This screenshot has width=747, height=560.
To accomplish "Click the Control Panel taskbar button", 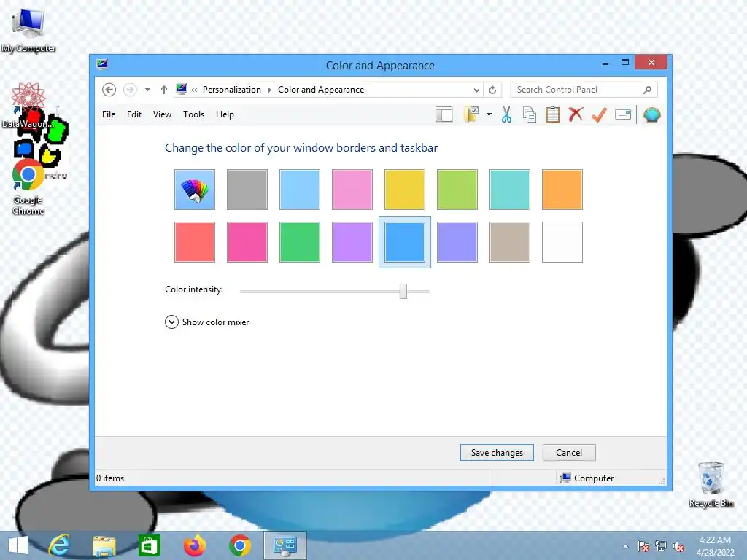I will pyautogui.click(x=285, y=545).
